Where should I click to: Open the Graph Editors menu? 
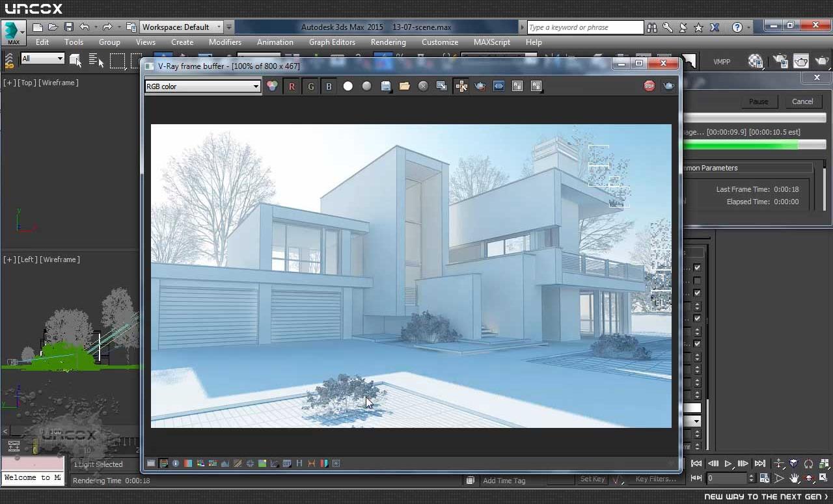(x=332, y=42)
